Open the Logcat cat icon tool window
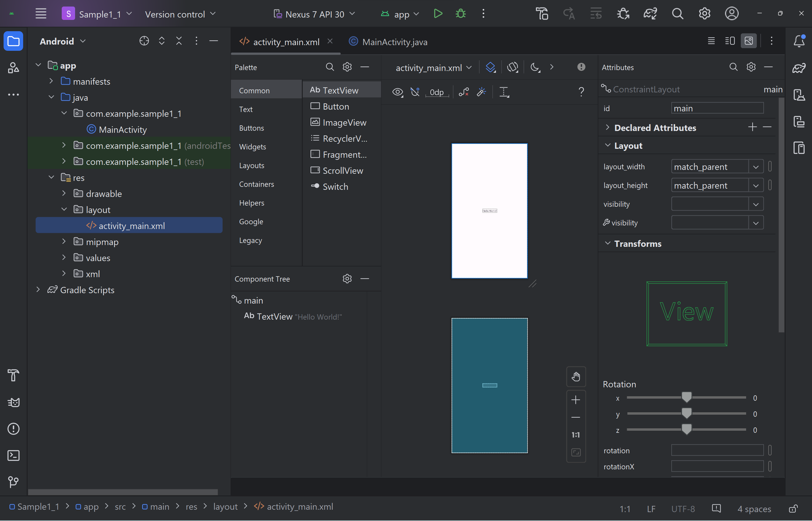This screenshot has width=812, height=521. point(14,402)
